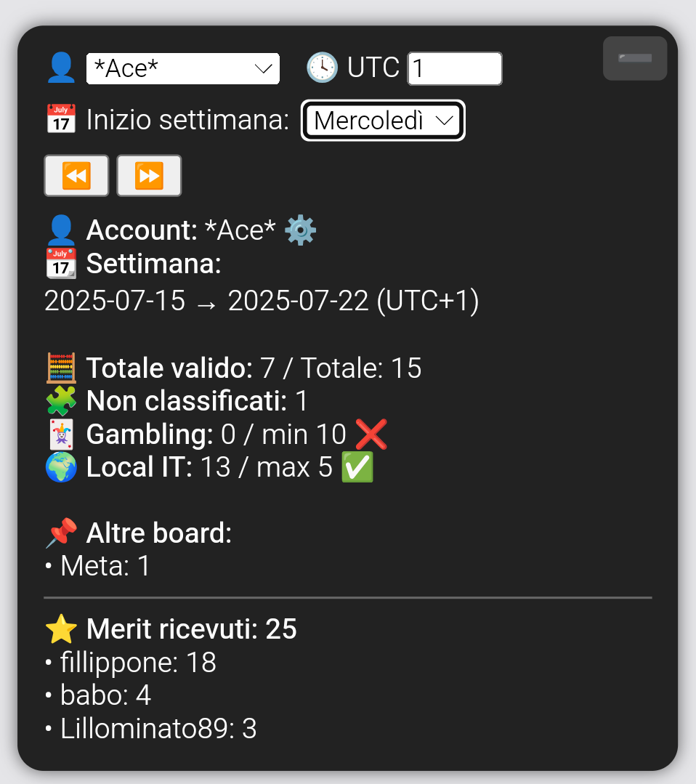The height and width of the screenshot is (784, 696).
Task: Click the globe icon by Local IT
Action: pyautogui.click(x=61, y=467)
